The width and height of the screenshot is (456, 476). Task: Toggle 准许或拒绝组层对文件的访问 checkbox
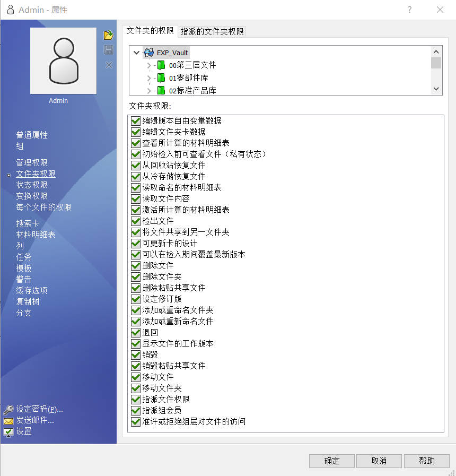[x=136, y=422]
